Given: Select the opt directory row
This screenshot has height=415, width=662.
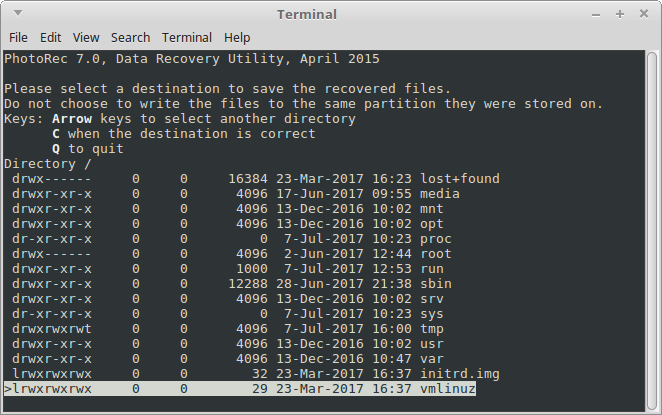Looking at the screenshot, I should (x=228, y=224).
